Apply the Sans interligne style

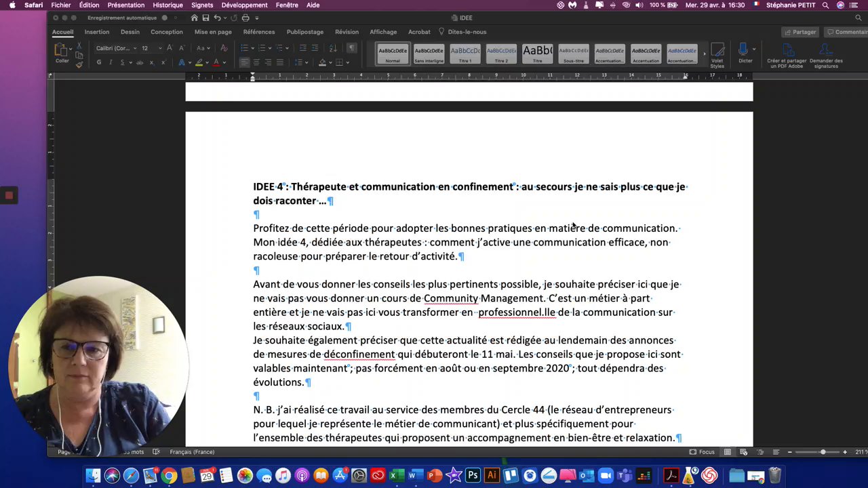click(429, 54)
